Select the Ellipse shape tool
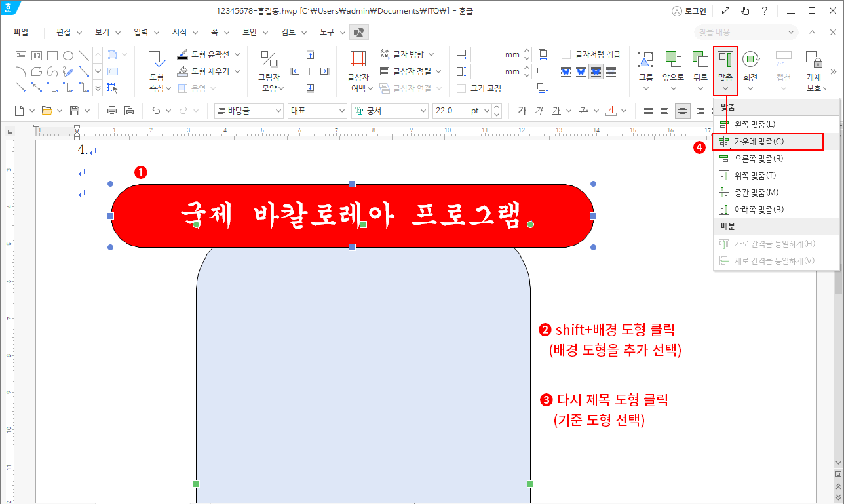The width and height of the screenshot is (844, 504). tap(68, 56)
